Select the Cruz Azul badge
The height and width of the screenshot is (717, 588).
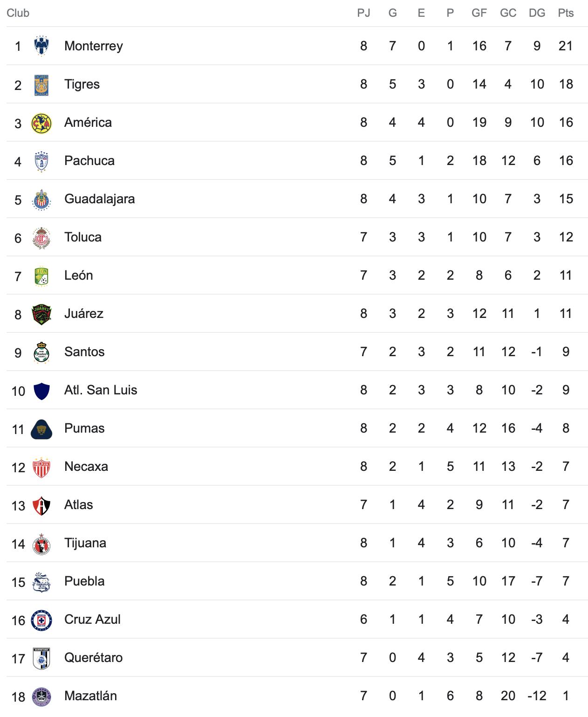(x=41, y=620)
